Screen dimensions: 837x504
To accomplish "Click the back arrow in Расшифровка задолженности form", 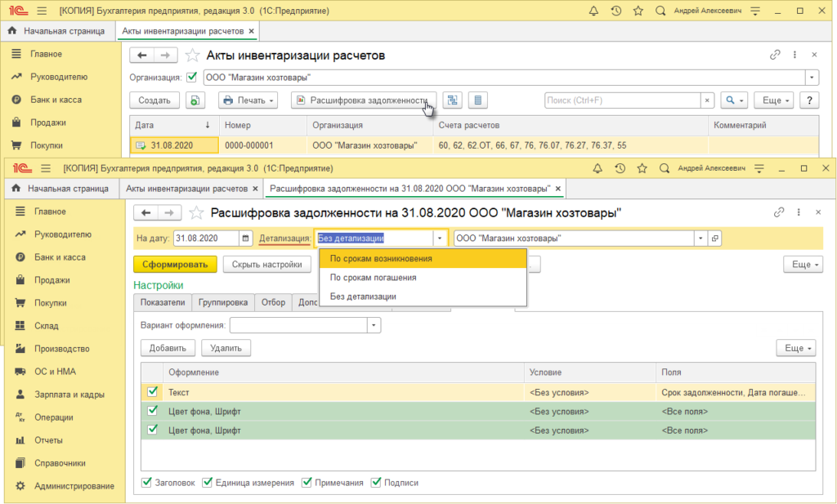I will [x=146, y=212].
